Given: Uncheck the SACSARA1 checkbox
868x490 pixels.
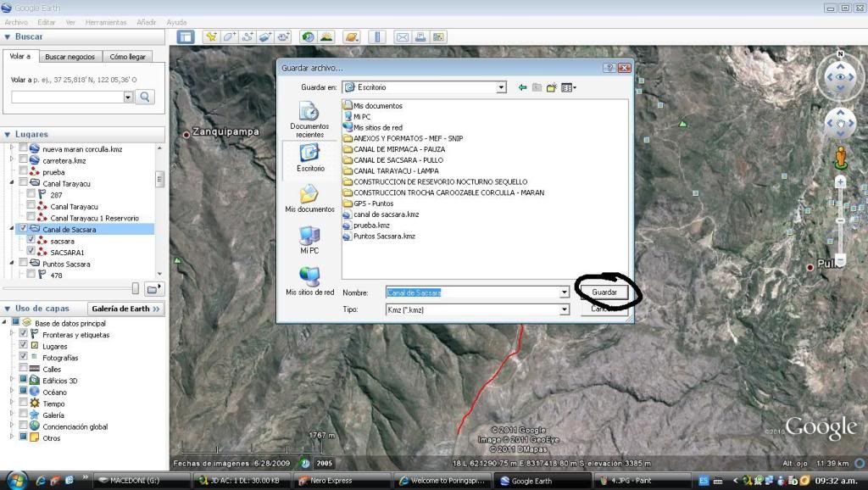Looking at the screenshot, I should click(31, 252).
